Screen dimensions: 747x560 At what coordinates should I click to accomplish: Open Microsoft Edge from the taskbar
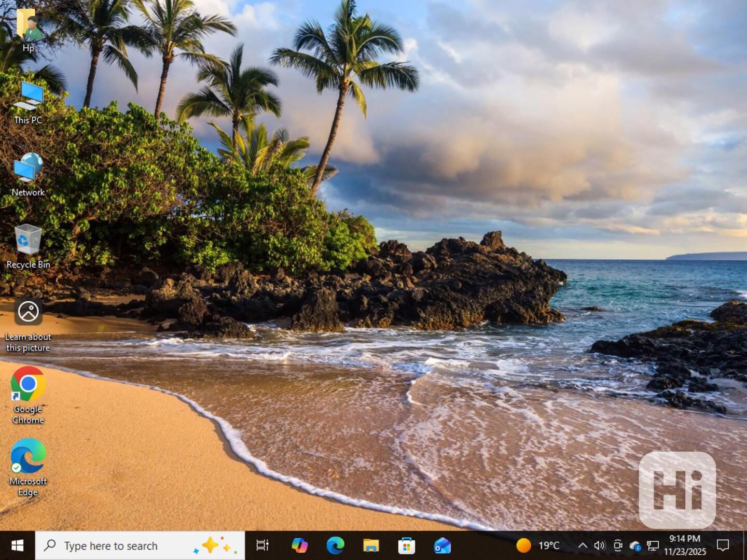coord(335,545)
